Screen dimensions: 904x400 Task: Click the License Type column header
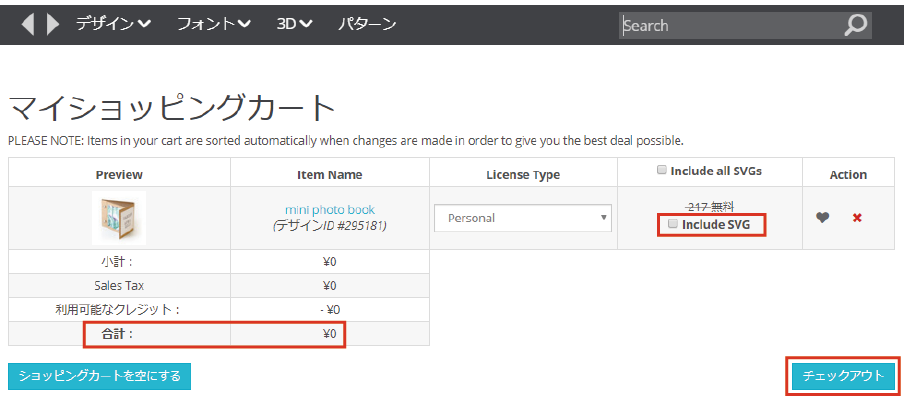523,174
